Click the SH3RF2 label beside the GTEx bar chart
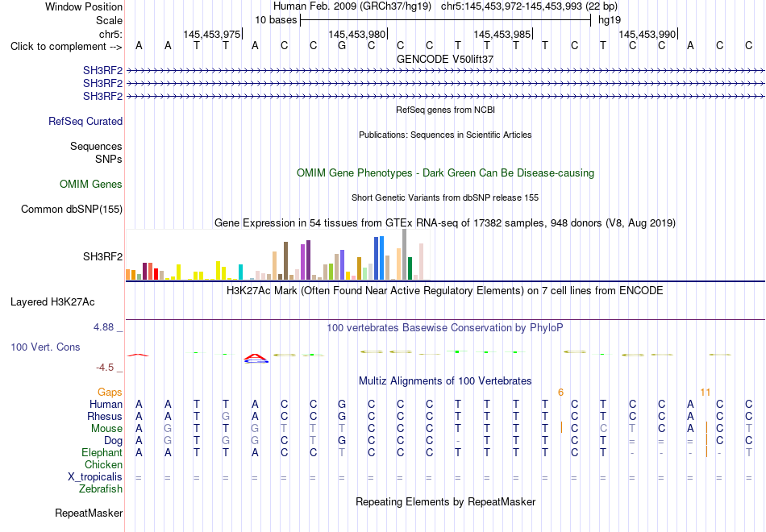 click(102, 257)
